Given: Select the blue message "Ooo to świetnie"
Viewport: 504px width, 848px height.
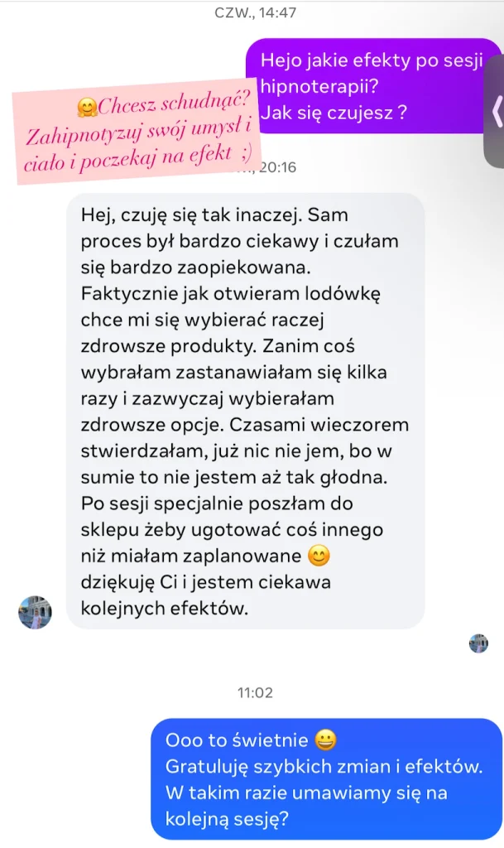Looking at the screenshot, I should click(x=326, y=779).
